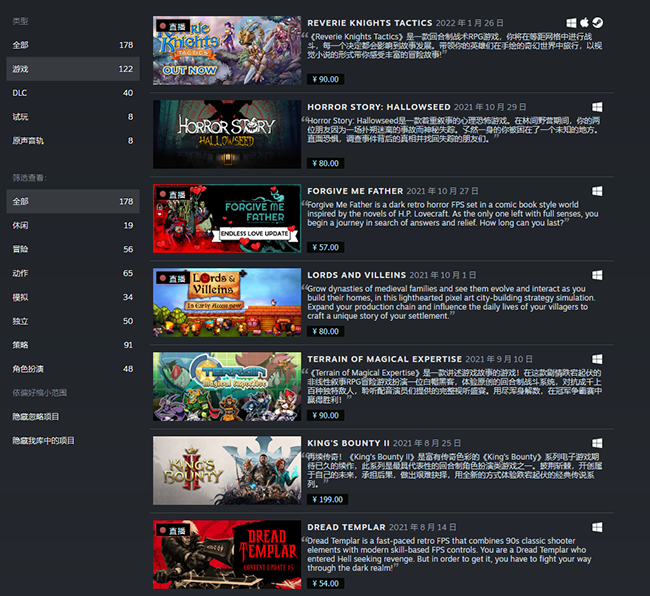Filter by 休闲 genre with 19 items
The width and height of the screenshot is (650, 596).
[73, 225]
